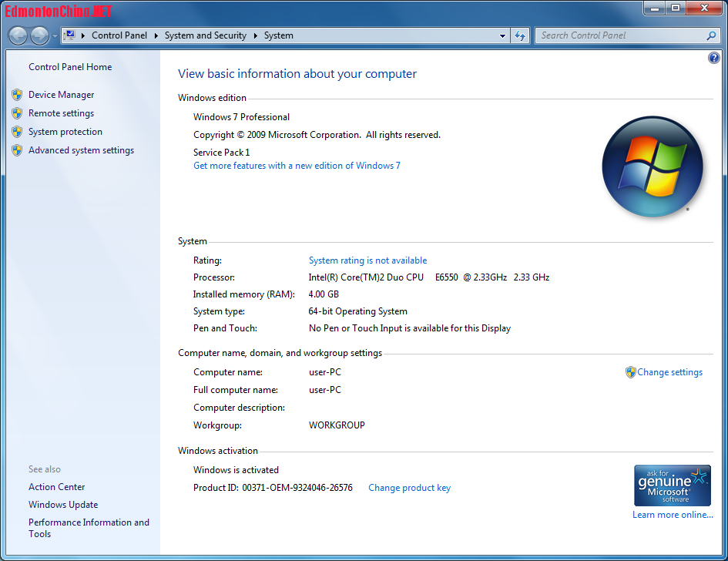Select Control Panel in the breadcrumb path

119,35
